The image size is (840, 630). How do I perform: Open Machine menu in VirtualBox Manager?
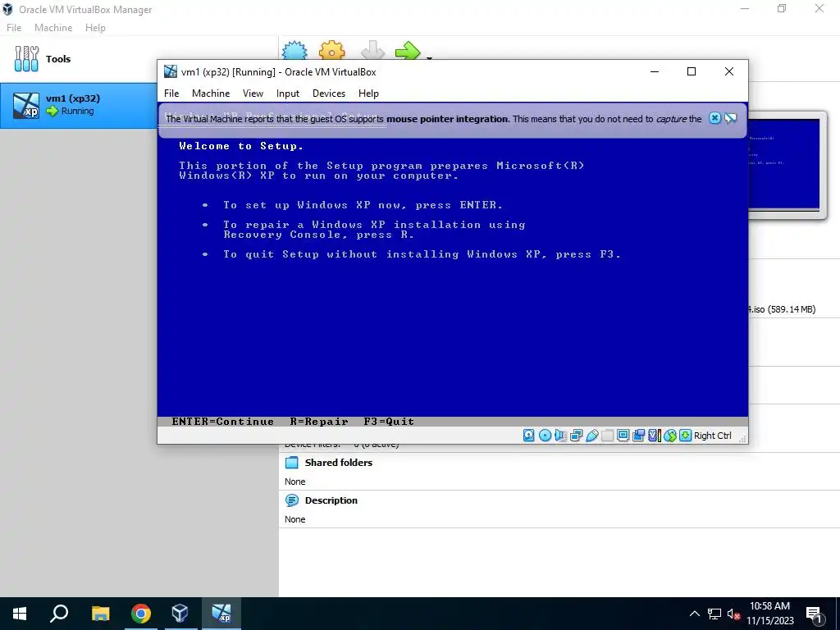[x=53, y=28]
